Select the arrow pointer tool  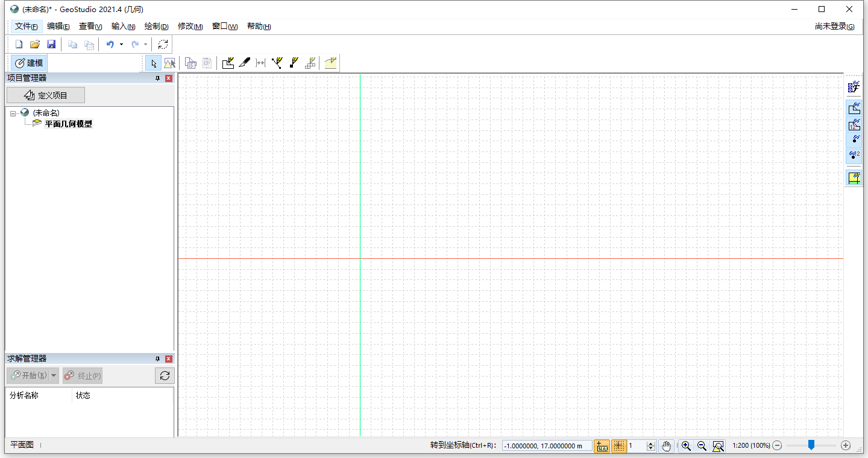pos(154,63)
